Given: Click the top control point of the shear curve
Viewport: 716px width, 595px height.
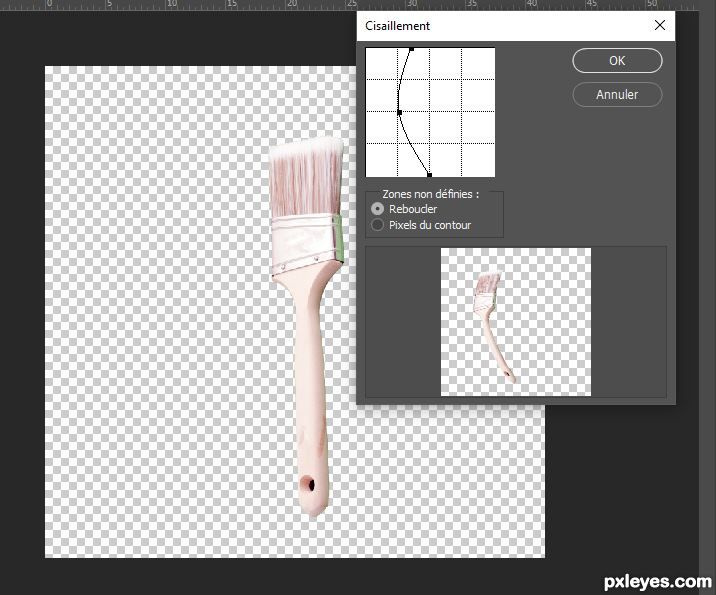Looking at the screenshot, I should click(411, 49).
